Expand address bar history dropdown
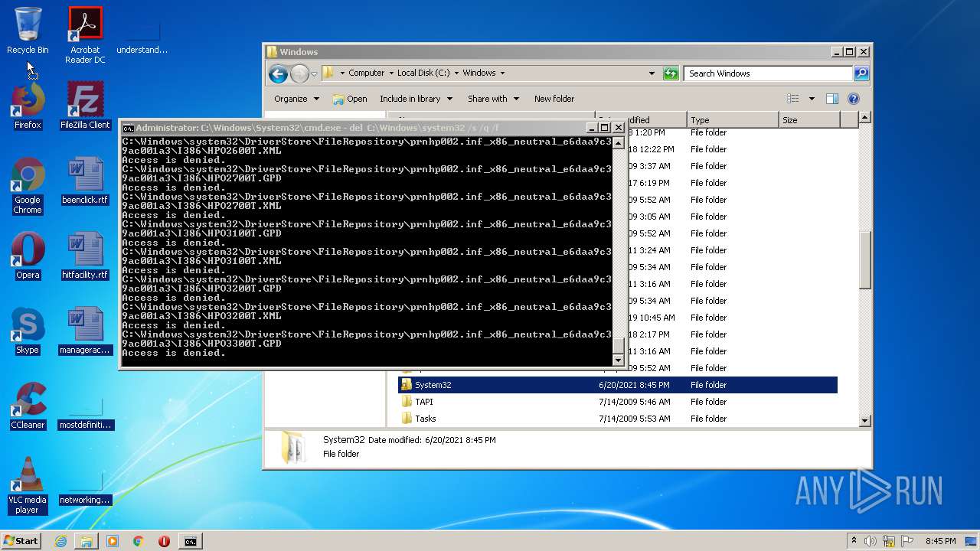This screenshot has height=551, width=980. coord(652,73)
